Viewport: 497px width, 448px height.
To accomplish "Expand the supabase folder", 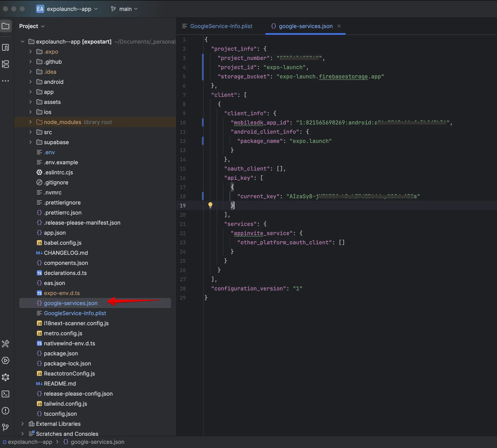I will (x=30, y=142).
